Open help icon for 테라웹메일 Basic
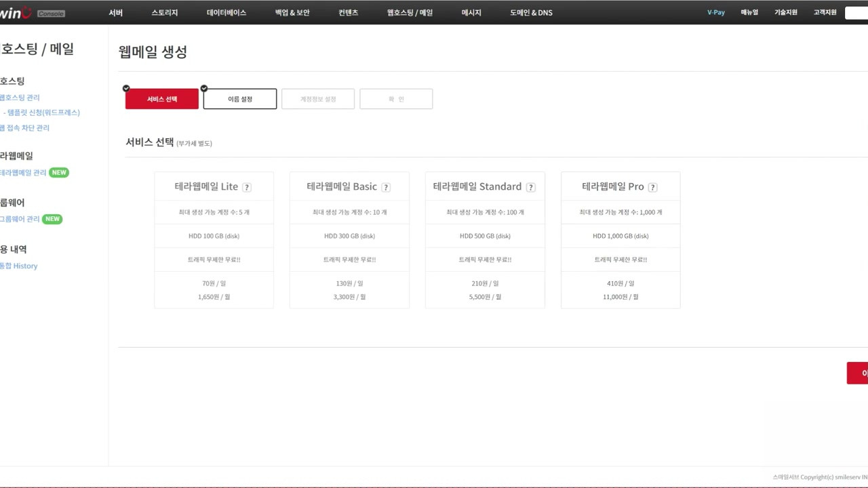This screenshot has height=488, width=868. coord(386,188)
